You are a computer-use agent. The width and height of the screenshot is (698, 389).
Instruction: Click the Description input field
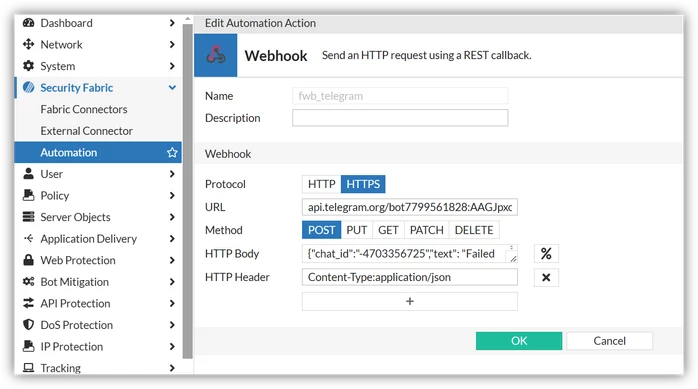(400, 118)
